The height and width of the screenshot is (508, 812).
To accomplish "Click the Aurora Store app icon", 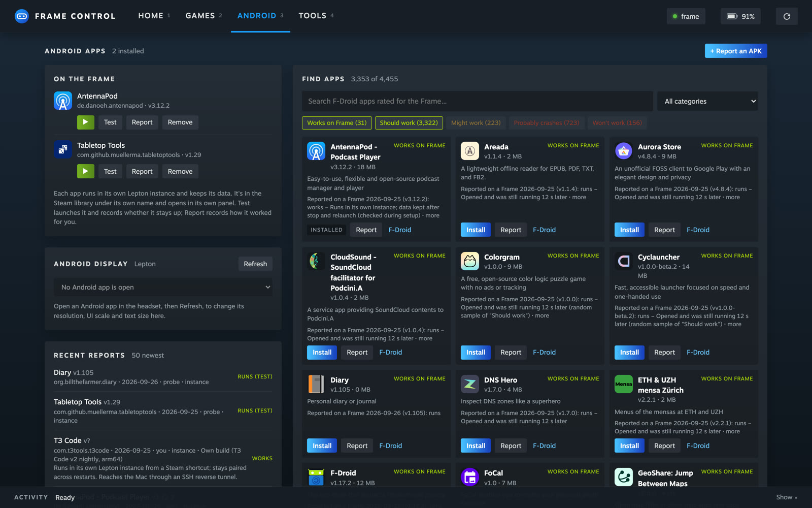I will (624, 151).
